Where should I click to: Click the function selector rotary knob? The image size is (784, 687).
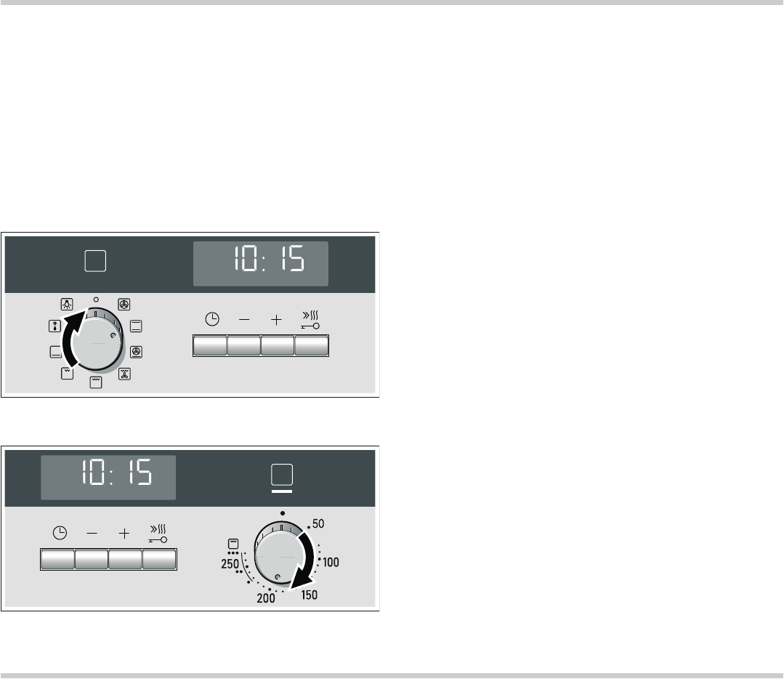pyautogui.click(x=97, y=340)
